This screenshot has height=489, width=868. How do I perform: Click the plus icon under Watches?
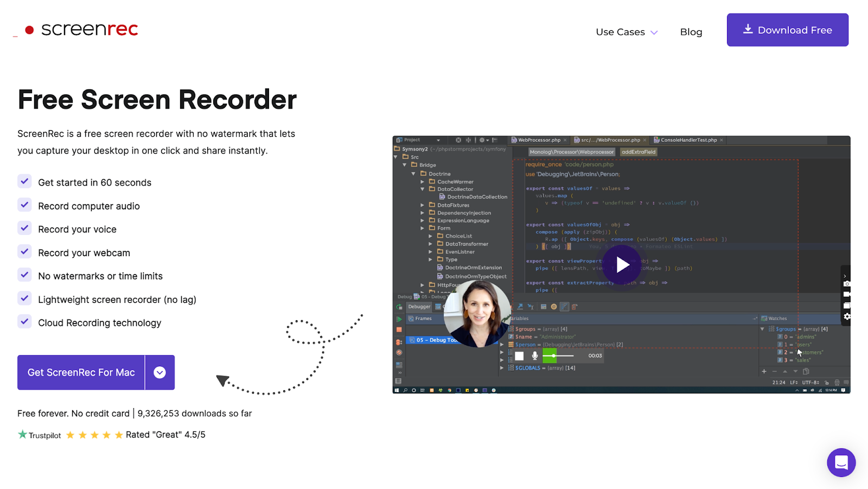(764, 371)
